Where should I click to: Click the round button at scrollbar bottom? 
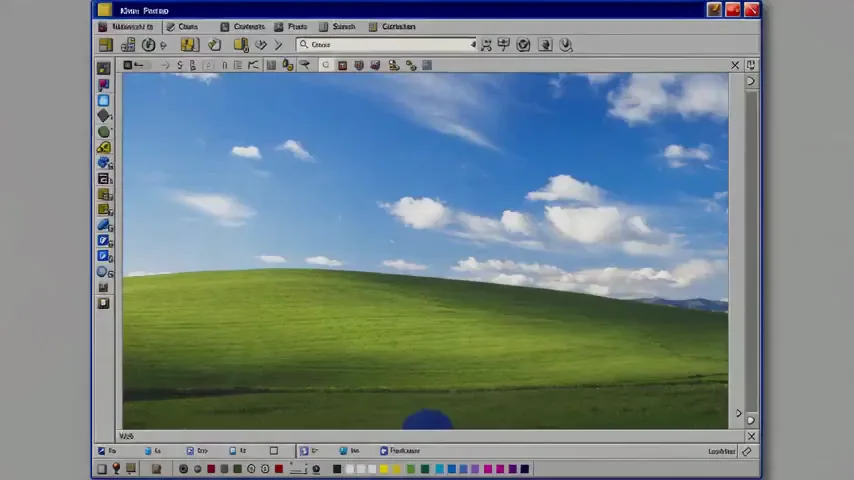click(751, 421)
